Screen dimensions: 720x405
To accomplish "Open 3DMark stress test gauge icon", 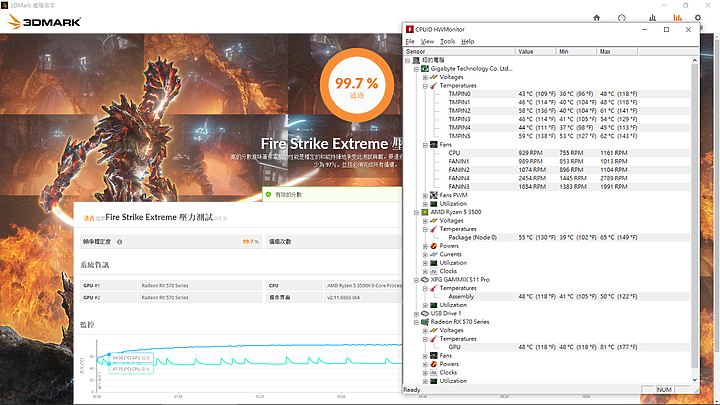I will click(622, 18).
